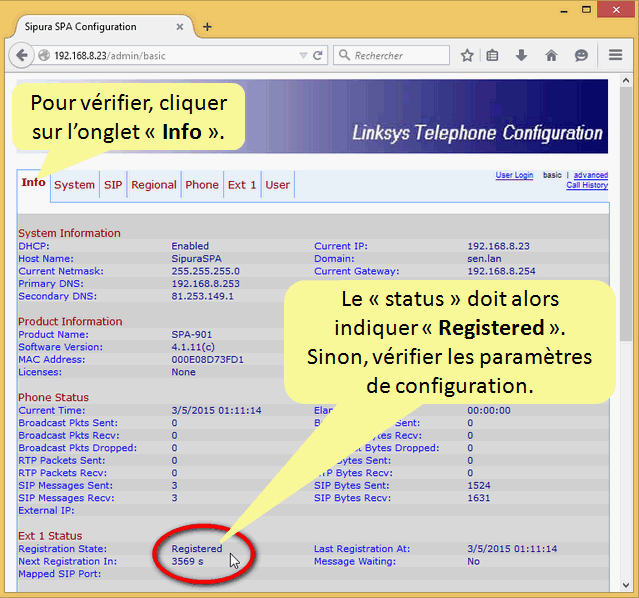Click the Registration State value Registered
Screen dimensions: 639x598
click(197, 549)
